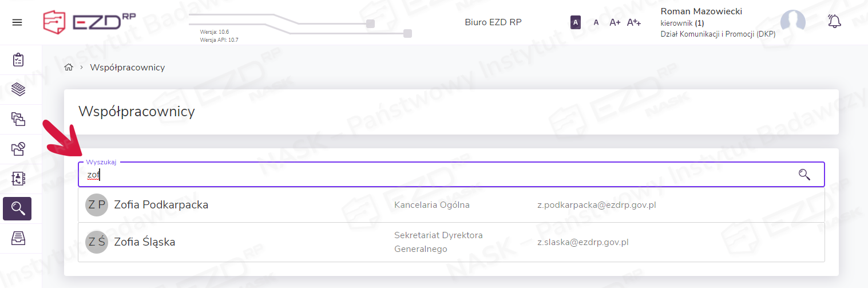Select Zofia Śląska from results

tap(144, 242)
